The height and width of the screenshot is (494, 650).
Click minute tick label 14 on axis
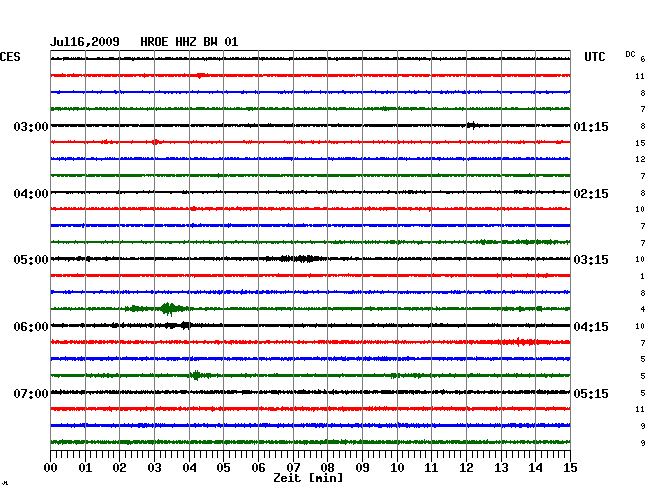pyautogui.click(x=535, y=468)
